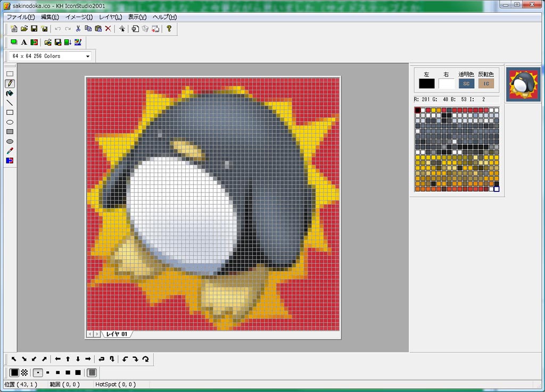Select the second smallest brush size
545x392 pixels.
point(48,372)
